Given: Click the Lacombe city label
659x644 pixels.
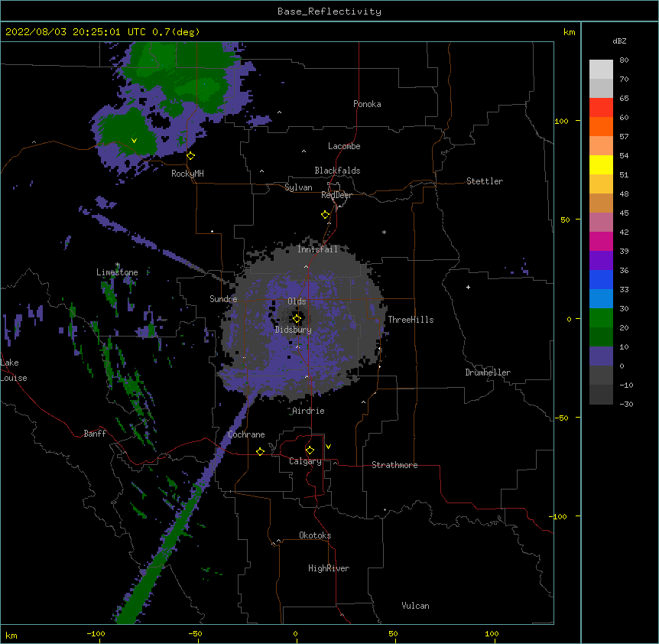Looking at the screenshot, I should 344,146.
